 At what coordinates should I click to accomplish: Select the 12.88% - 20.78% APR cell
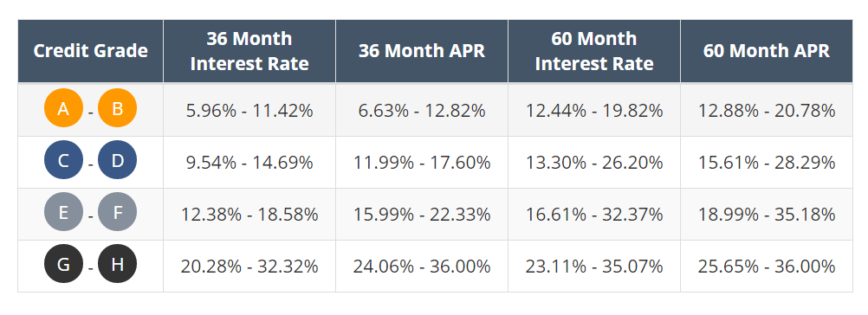(767, 111)
